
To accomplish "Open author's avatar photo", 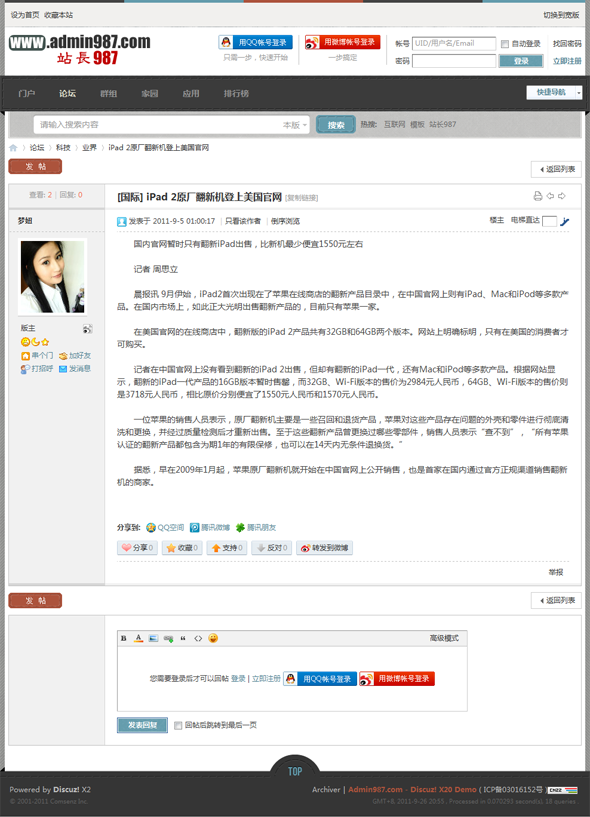I will tap(52, 277).
